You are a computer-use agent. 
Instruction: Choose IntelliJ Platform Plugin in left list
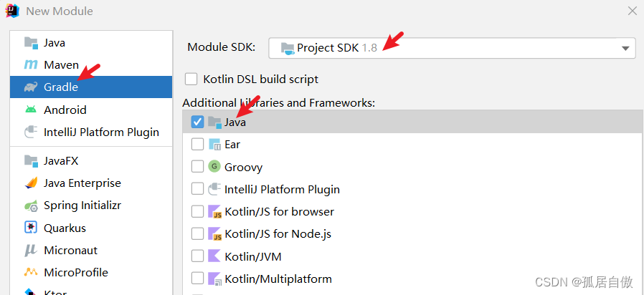pos(91,132)
